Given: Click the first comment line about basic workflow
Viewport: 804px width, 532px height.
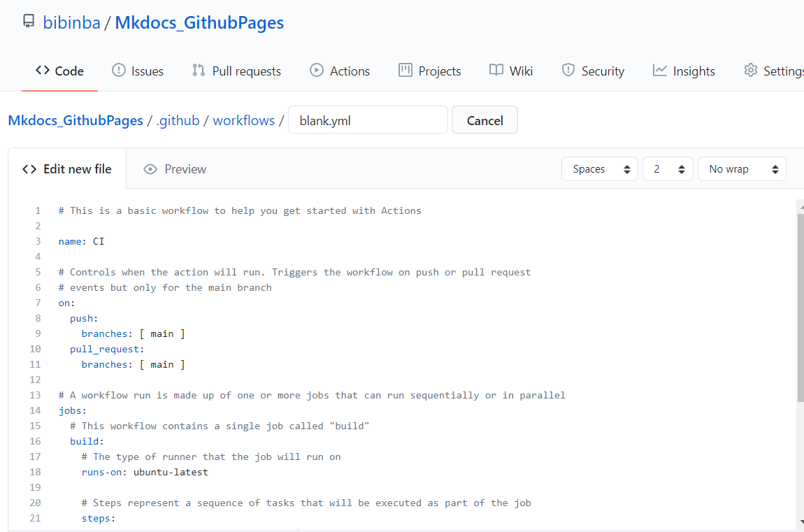Looking at the screenshot, I should (x=240, y=210).
